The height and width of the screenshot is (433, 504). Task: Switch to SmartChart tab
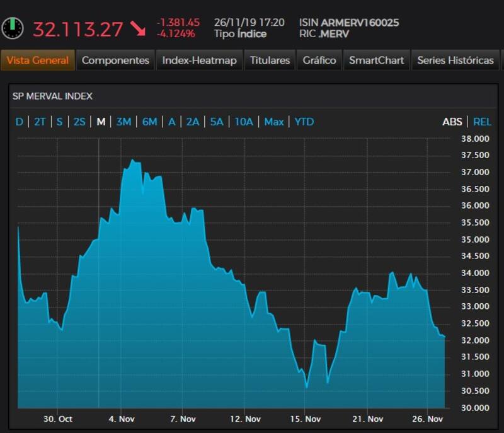coord(377,61)
